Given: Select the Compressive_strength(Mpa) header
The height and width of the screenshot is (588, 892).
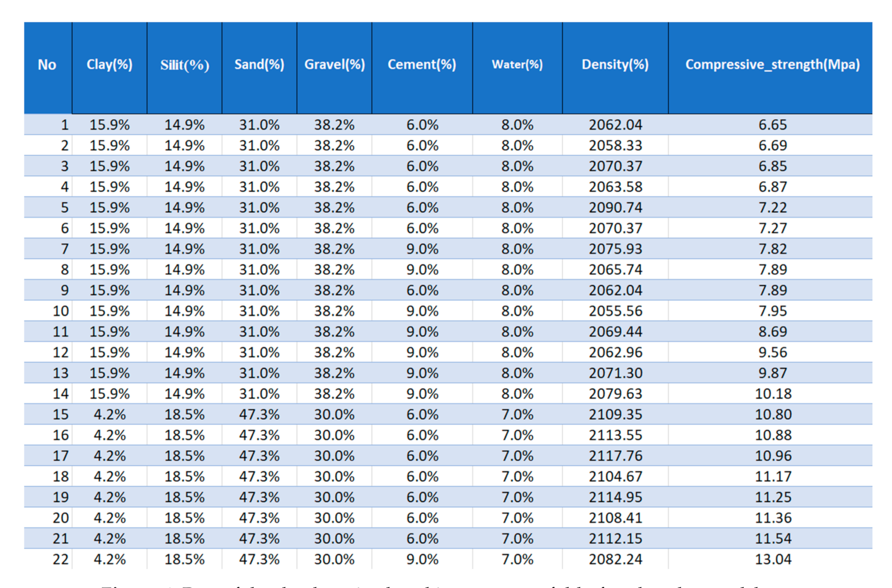Looking at the screenshot, I should click(x=772, y=65).
